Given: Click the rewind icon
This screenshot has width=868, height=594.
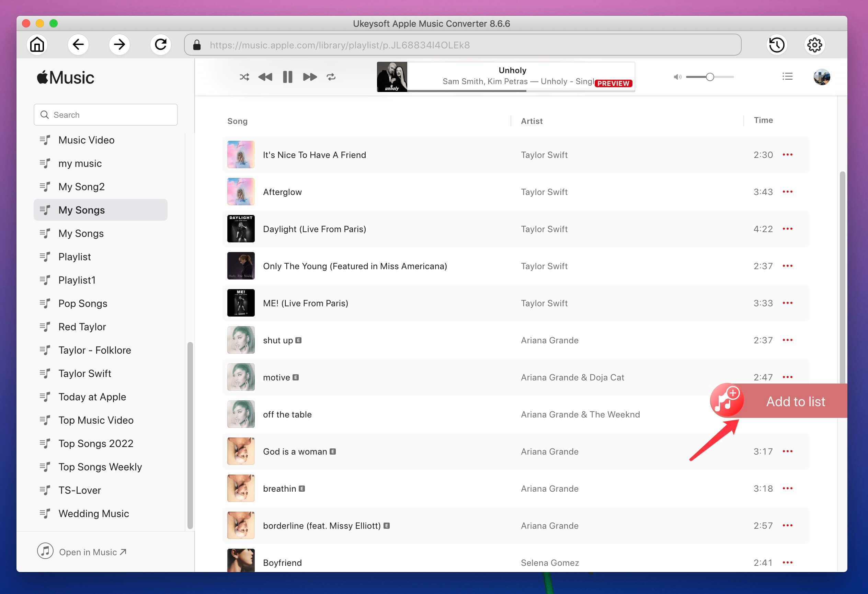Looking at the screenshot, I should pyautogui.click(x=266, y=77).
